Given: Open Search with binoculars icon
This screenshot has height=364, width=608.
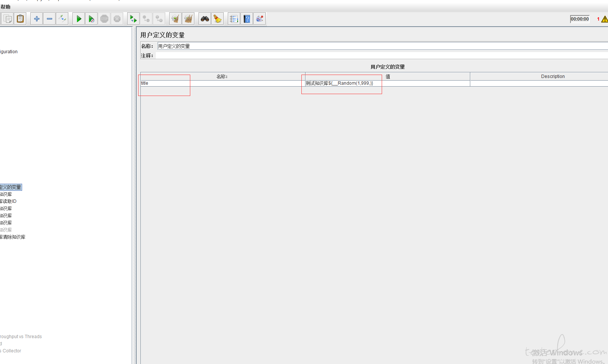Looking at the screenshot, I should [x=205, y=19].
